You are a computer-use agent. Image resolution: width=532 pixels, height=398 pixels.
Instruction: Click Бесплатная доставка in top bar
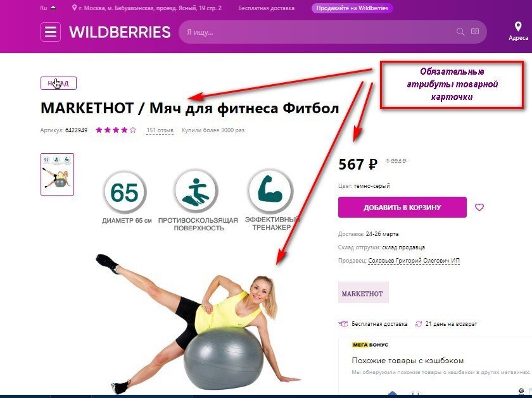[267, 8]
